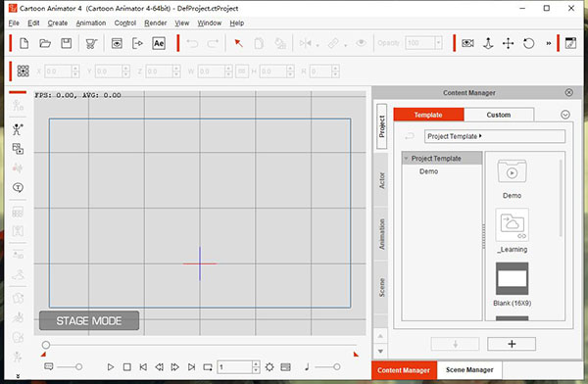The width and height of the screenshot is (588, 384).
Task: Jump to the start frame
Action: pyautogui.click(x=143, y=367)
